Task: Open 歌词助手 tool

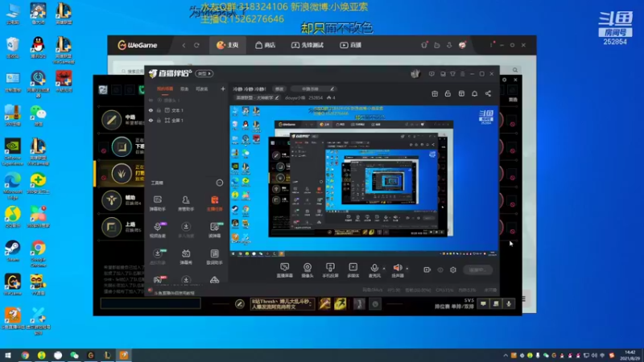Action: click(x=214, y=257)
